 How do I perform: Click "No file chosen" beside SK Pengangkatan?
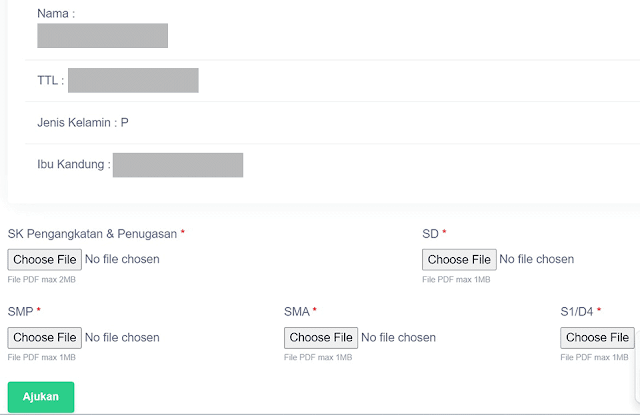(x=122, y=260)
